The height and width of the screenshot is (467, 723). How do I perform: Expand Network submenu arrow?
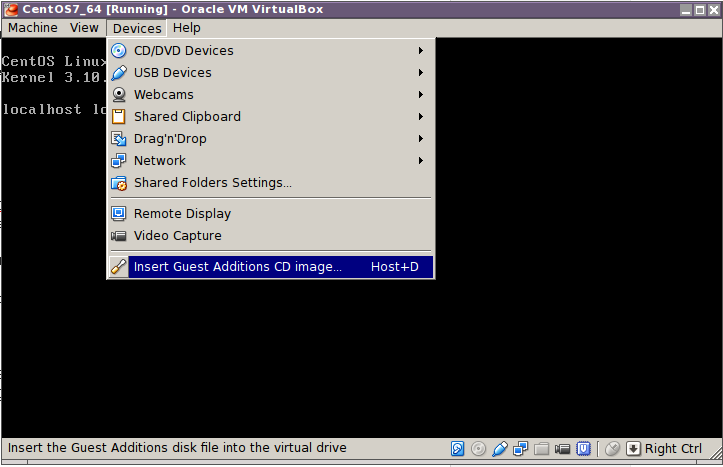click(x=421, y=161)
